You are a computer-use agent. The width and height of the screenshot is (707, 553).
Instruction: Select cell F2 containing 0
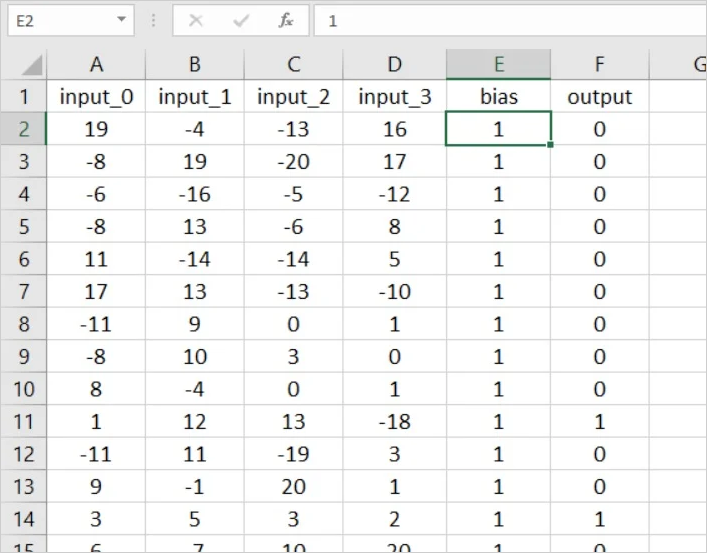pyautogui.click(x=600, y=129)
